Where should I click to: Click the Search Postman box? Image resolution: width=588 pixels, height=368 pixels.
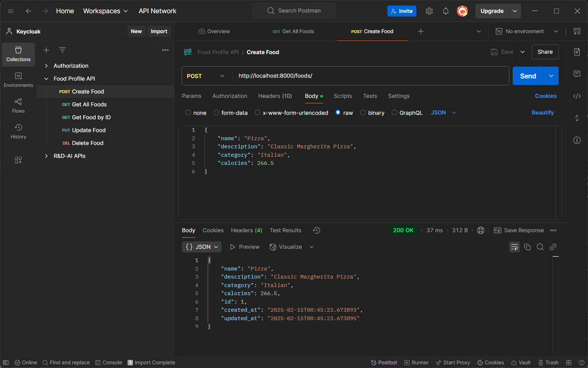(294, 11)
